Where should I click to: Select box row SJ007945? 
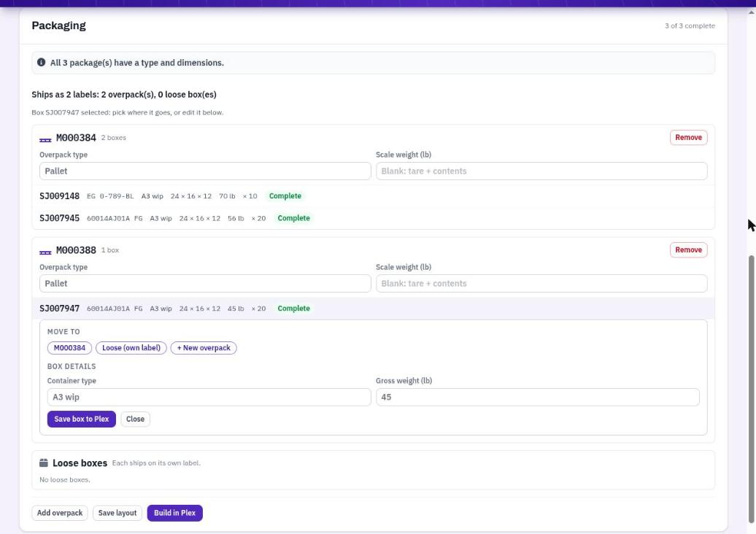(373, 218)
